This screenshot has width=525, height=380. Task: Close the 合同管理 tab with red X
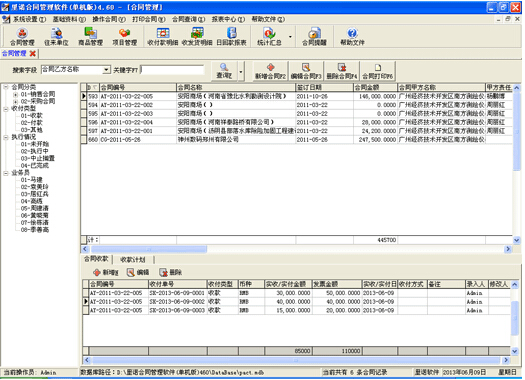pos(32,54)
